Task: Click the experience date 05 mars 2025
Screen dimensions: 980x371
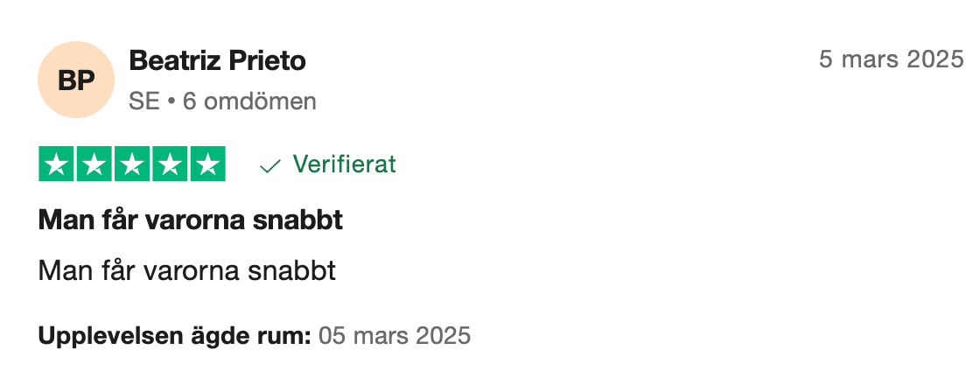Action: tap(395, 335)
